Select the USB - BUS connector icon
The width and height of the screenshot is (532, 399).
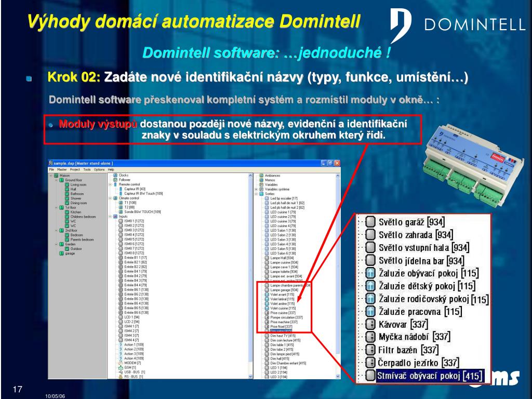point(121,372)
